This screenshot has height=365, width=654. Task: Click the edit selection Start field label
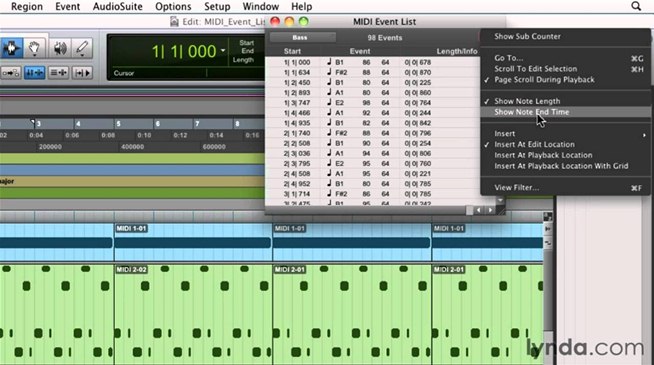click(247, 43)
